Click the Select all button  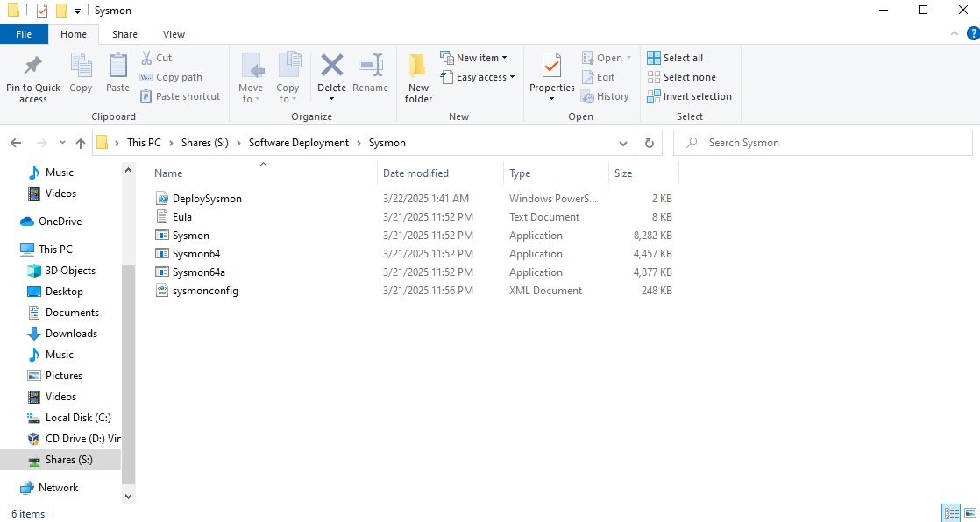[x=675, y=58]
